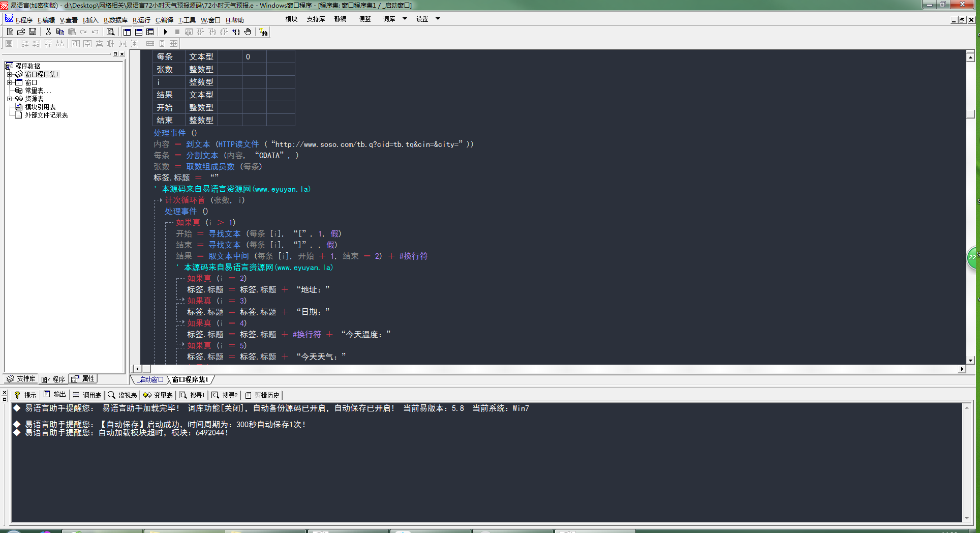The height and width of the screenshot is (533, 980).
Task: Click the 静编 button
Action: click(x=341, y=19)
